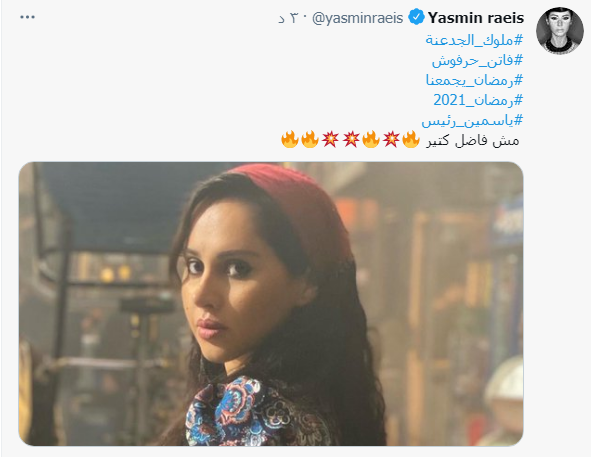The height and width of the screenshot is (457, 591).
Task: Click the collision emoji sitting between two fire emojis
Action: pos(390,140)
